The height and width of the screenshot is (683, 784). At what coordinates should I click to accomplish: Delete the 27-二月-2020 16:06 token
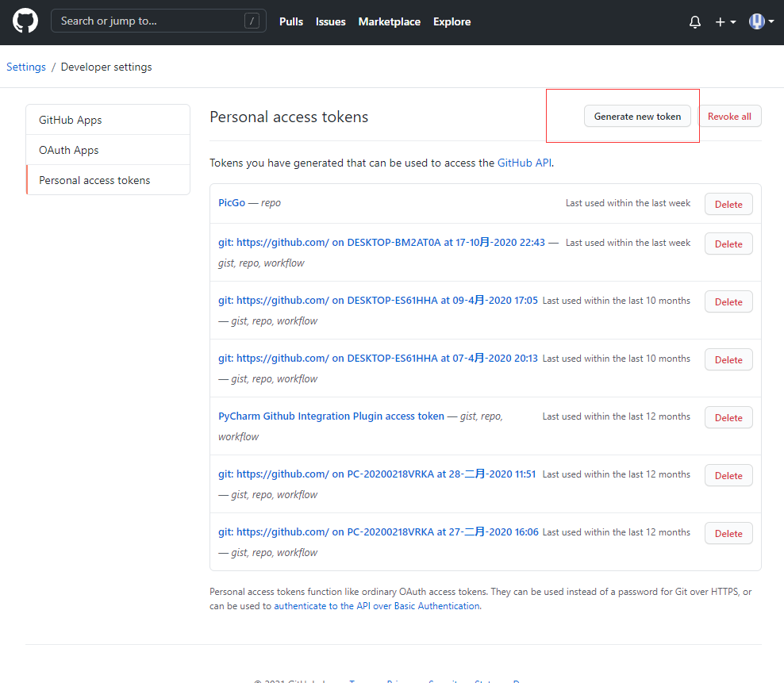tap(728, 534)
